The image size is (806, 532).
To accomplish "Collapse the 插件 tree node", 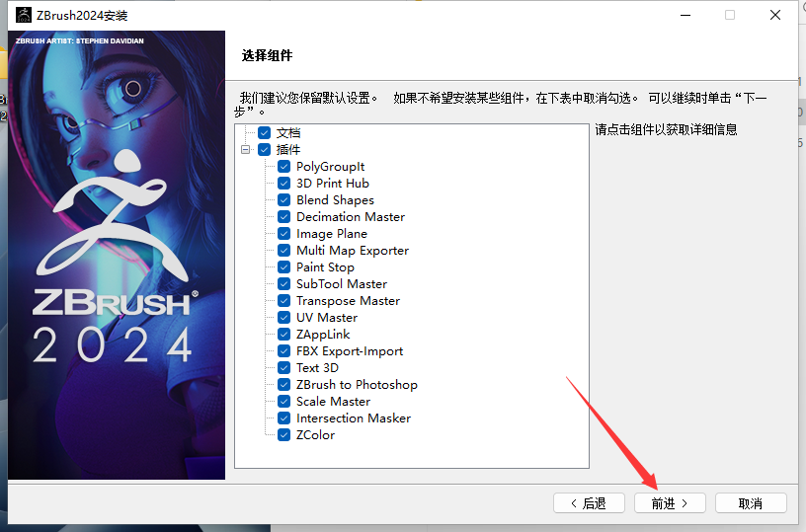I will 246,149.
